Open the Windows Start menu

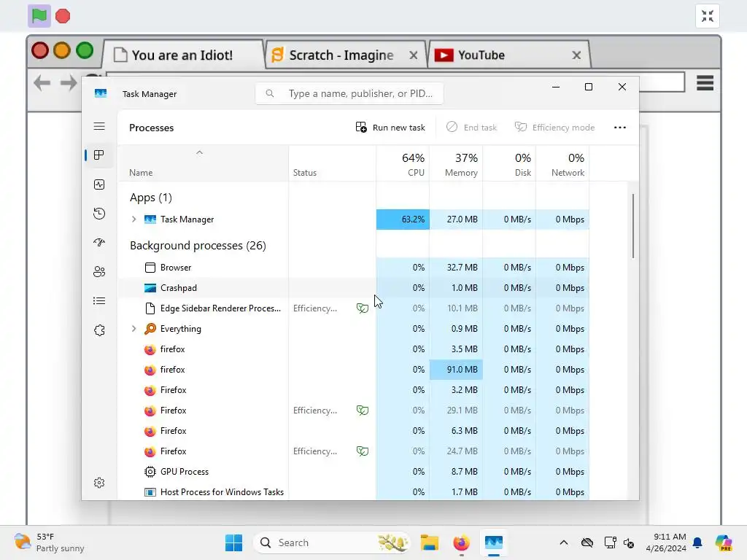(x=233, y=542)
